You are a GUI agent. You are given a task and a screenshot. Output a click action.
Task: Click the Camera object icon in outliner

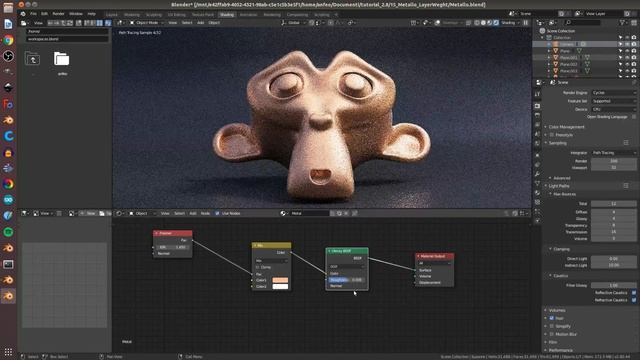pos(556,44)
